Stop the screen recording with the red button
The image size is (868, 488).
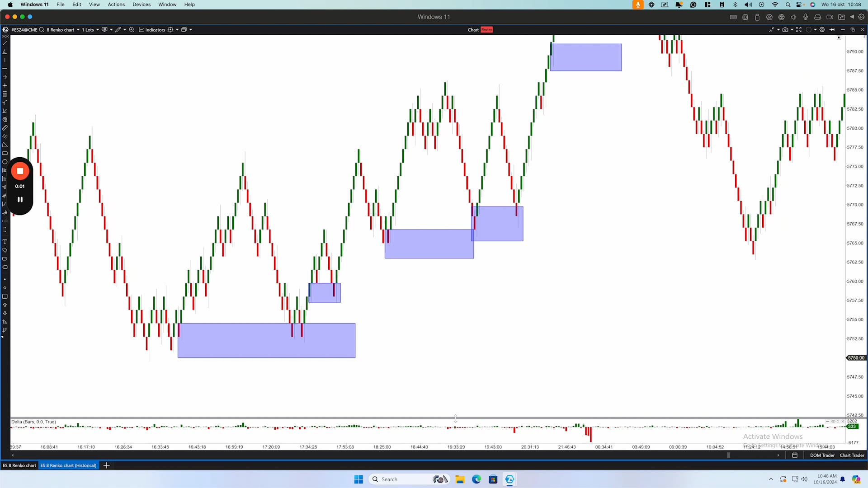(20, 171)
